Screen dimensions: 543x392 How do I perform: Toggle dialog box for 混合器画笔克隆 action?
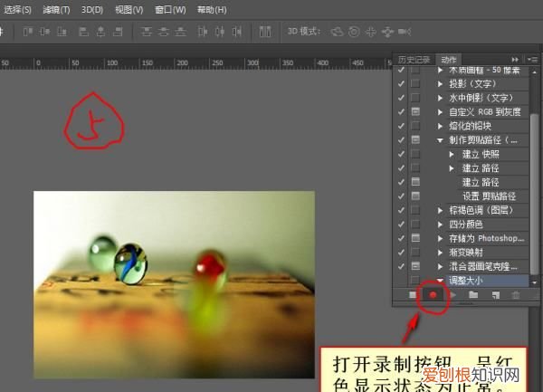coord(415,266)
